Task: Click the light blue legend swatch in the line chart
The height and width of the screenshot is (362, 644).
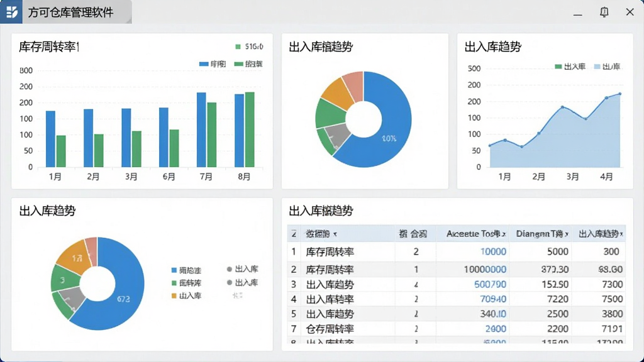Action: point(597,67)
